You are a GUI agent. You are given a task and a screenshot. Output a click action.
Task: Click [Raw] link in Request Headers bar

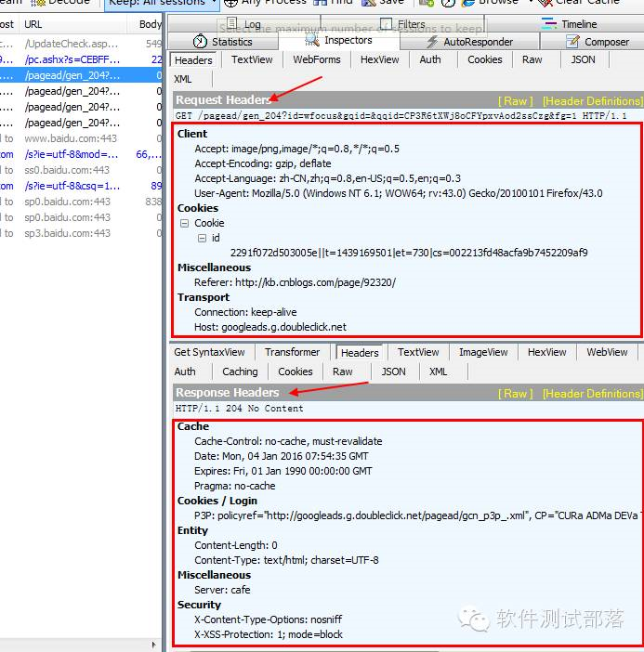[516, 101]
